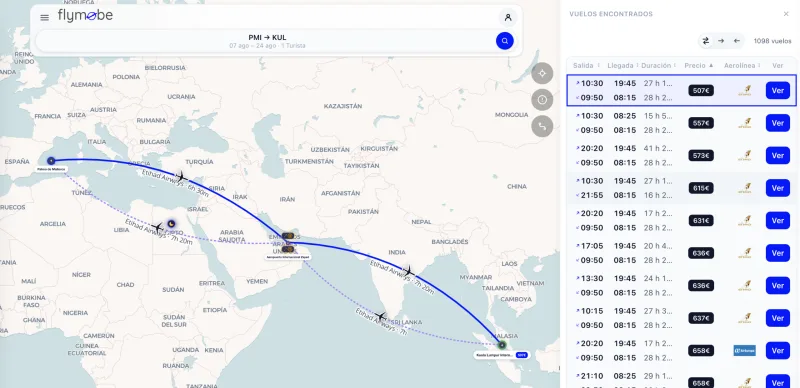
Task: Click the moon marker near Egypt
Action: pyautogui.click(x=171, y=223)
